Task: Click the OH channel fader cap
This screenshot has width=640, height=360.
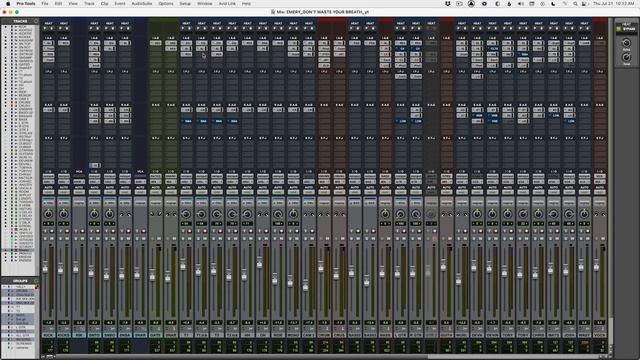Action: pos(260,264)
